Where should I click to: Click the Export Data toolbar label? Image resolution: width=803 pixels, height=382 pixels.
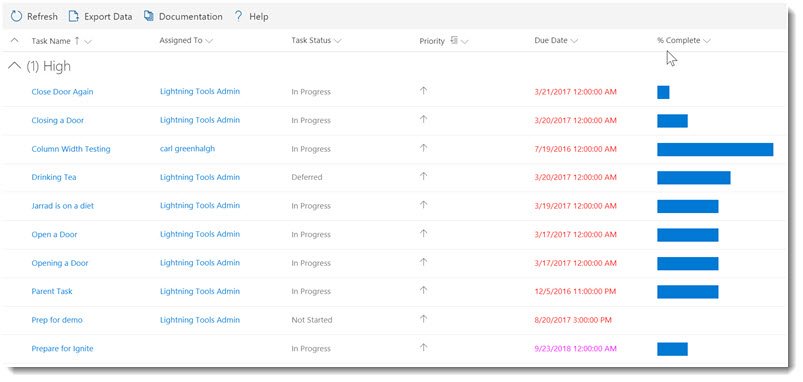[x=108, y=17]
